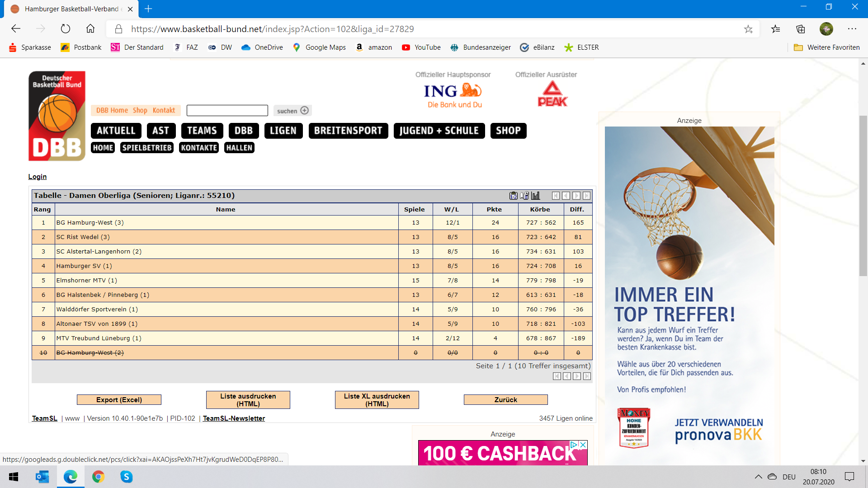Open browser settings and more menu

click(x=852, y=29)
